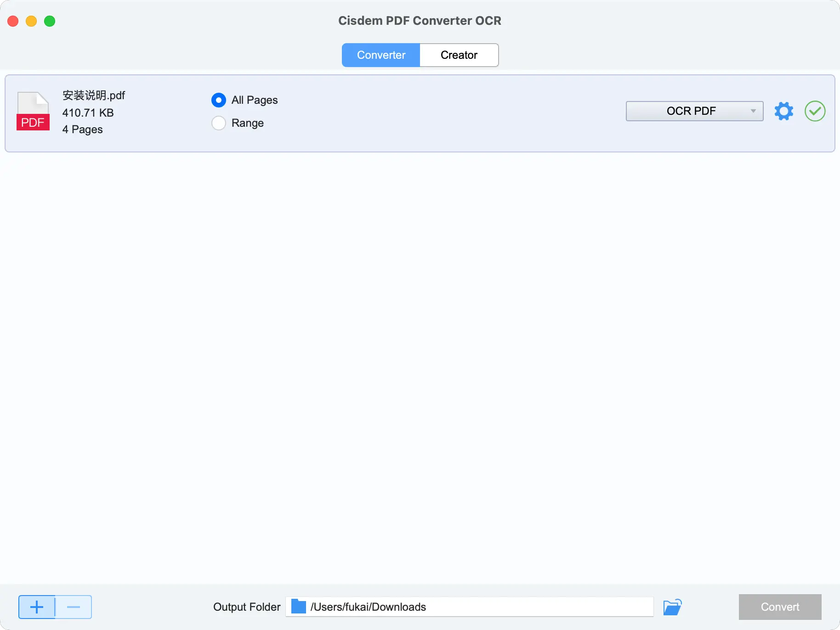Click the 4 Pages text
Viewport: 840px width, 630px height.
point(82,129)
